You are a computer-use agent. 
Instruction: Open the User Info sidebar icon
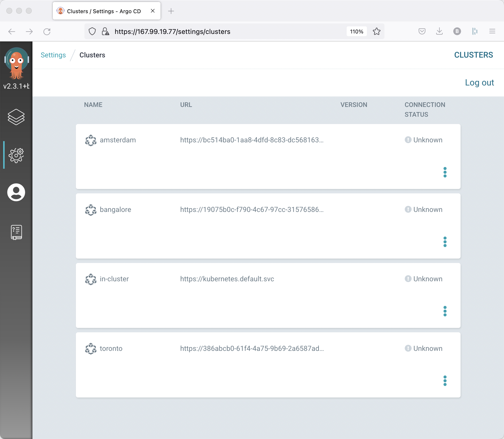[16, 192]
